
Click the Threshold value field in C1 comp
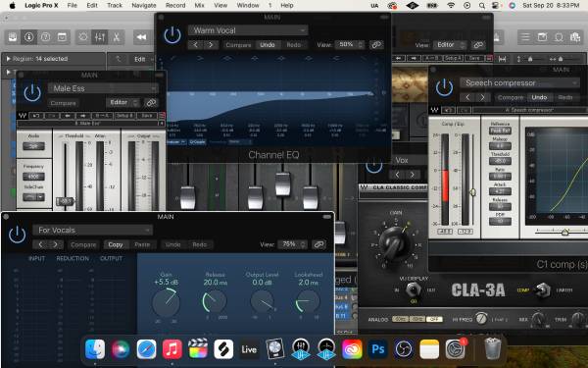click(x=500, y=161)
